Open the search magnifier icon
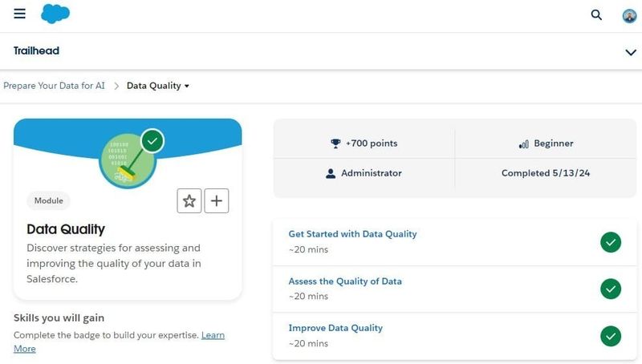Image resolution: width=642 pixels, height=364 pixels. point(596,15)
